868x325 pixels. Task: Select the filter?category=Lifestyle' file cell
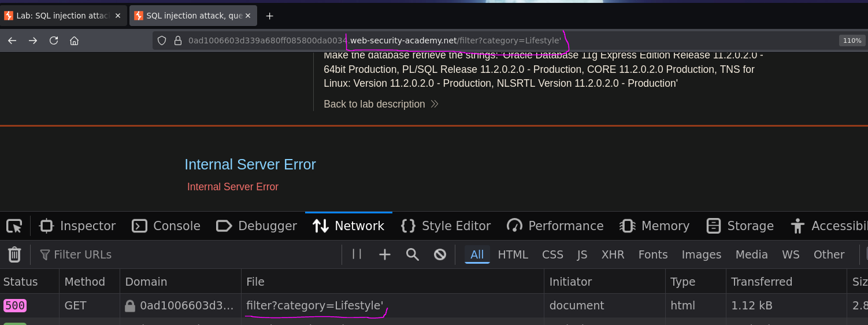(x=392, y=305)
